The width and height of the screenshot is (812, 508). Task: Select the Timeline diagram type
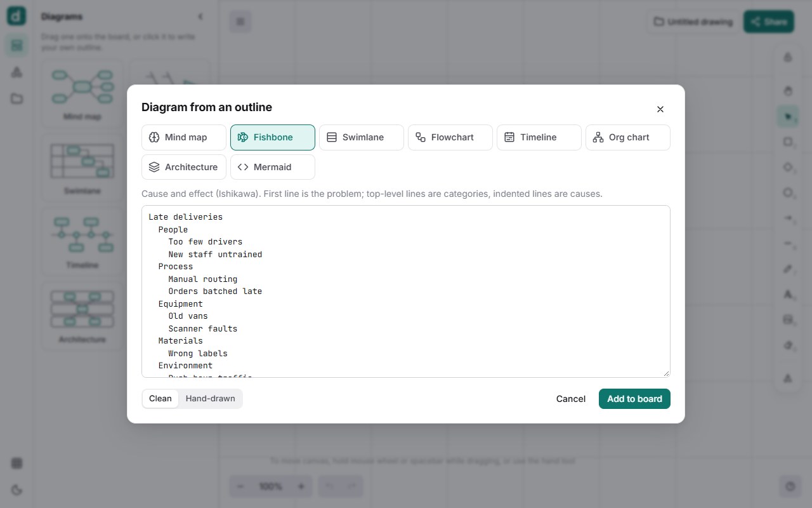[x=539, y=137]
